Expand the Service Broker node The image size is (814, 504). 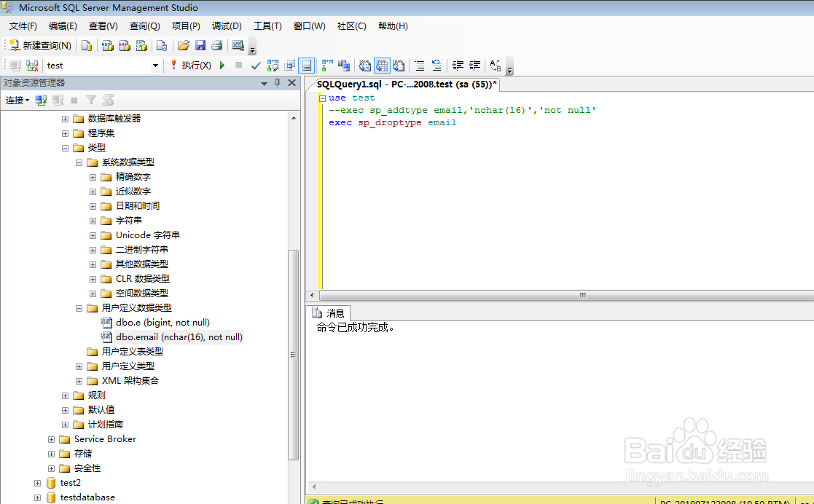pos(51,439)
